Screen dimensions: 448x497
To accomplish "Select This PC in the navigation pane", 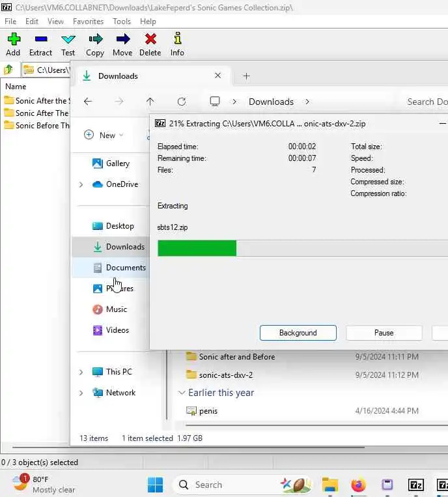I will [112, 372].
